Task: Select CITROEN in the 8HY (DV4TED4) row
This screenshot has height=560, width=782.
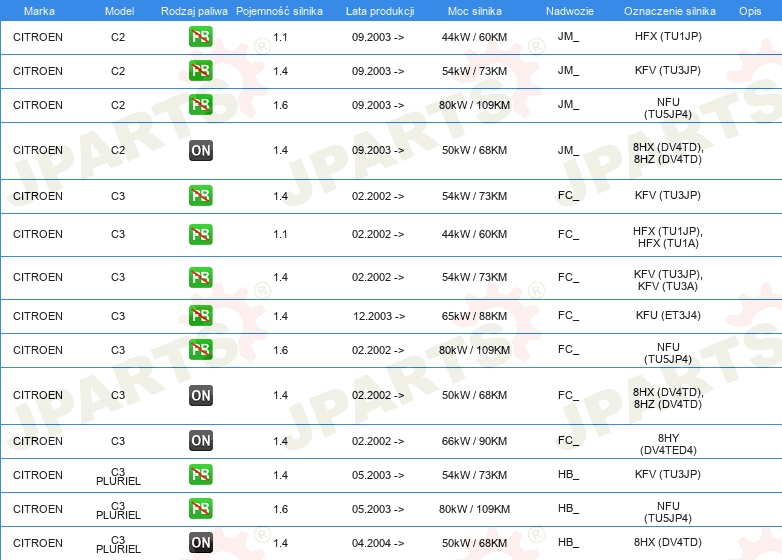Action: (38, 441)
